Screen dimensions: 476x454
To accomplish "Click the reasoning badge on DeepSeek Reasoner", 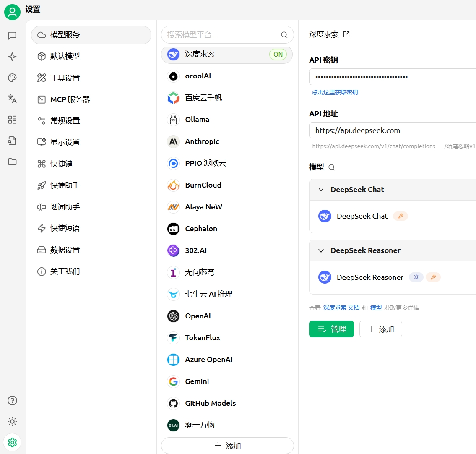I will (x=416, y=277).
